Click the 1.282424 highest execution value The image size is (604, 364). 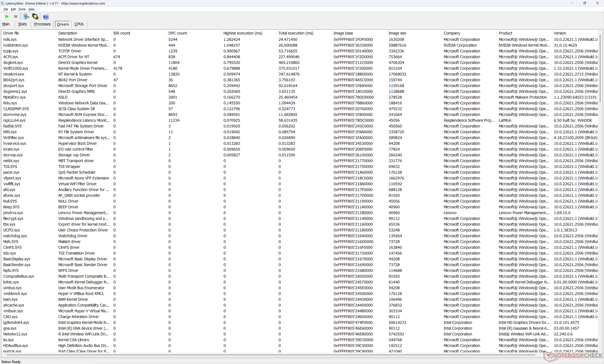pyautogui.click(x=232, y=40)
